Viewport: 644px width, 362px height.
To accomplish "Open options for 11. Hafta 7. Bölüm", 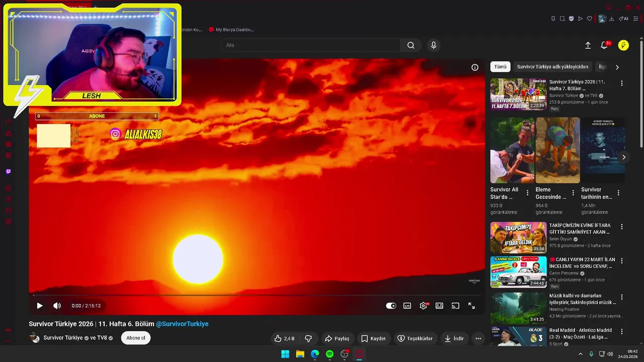I will pos(621,83).
